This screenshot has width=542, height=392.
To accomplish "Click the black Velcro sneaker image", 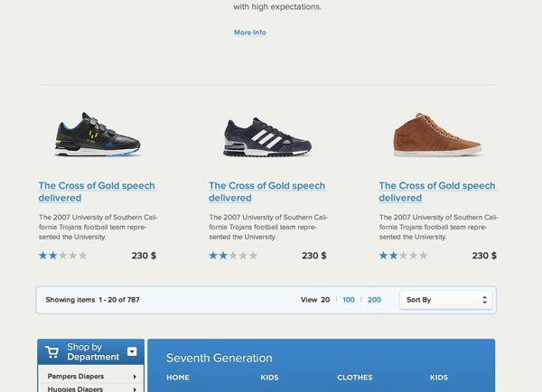I will pos(97,135).
